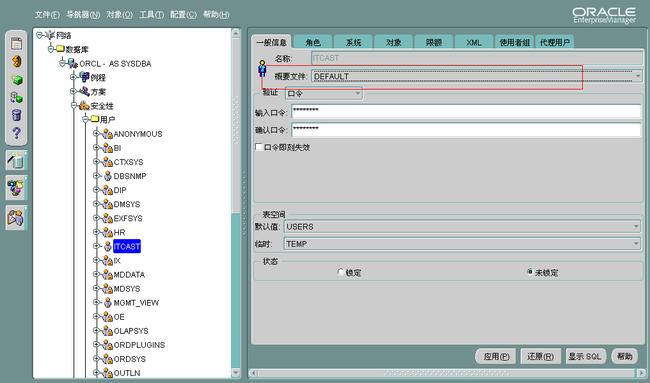This screenshot has width=650, height=383.
Task: Click the Oracle Enterprise Manager logo
Action: click(604, 15)
